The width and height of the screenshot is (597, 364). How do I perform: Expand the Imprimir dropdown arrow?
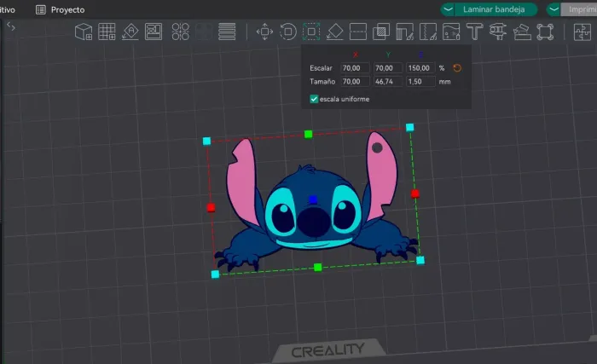point(554,9)
